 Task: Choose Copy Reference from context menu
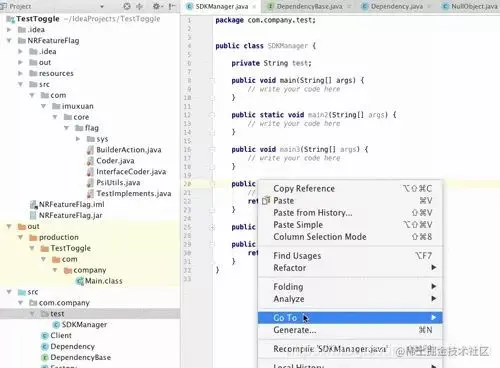pos(350,189)
